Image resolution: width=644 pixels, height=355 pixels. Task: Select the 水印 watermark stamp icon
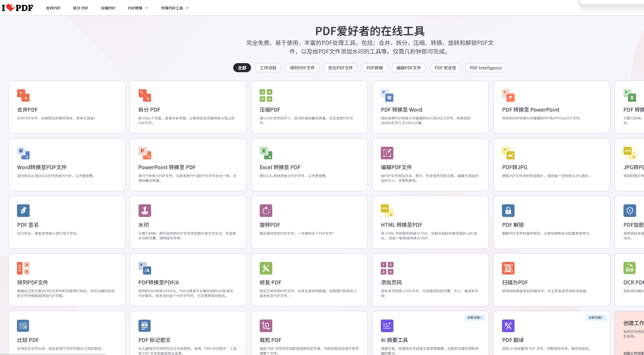[145, 211]
